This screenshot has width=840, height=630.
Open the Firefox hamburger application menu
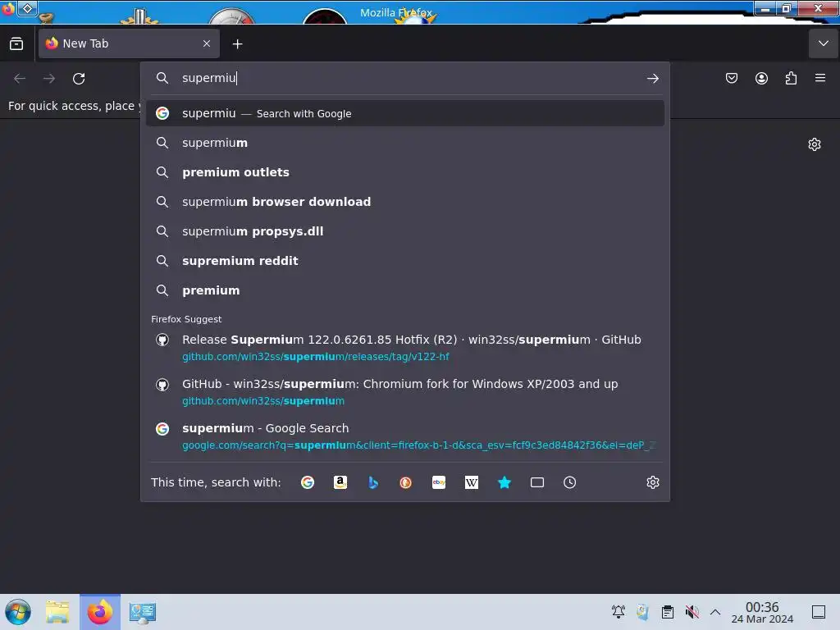point(820,78)
